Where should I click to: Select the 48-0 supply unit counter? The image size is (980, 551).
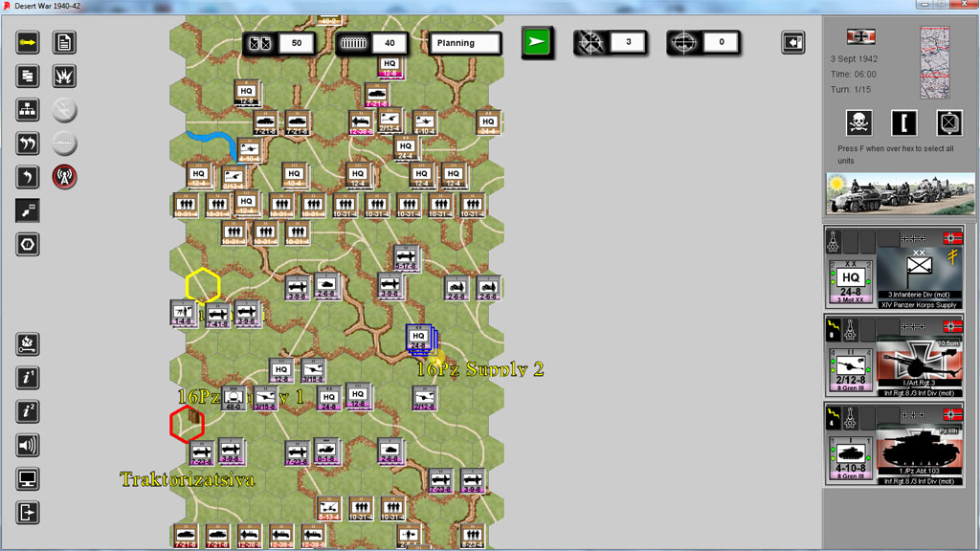point(234,399)
